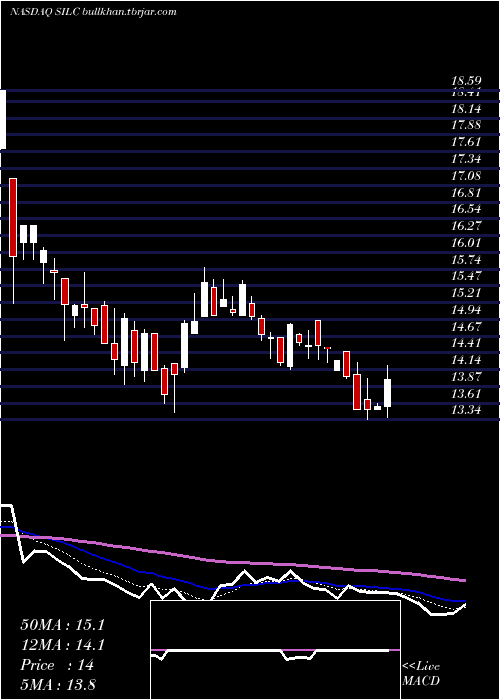This screenshot has height=700, width=500.
Task: Click the NASDAQ SILC bullkhan.tbrjar.com title text
Action: [x=93, y=12]
